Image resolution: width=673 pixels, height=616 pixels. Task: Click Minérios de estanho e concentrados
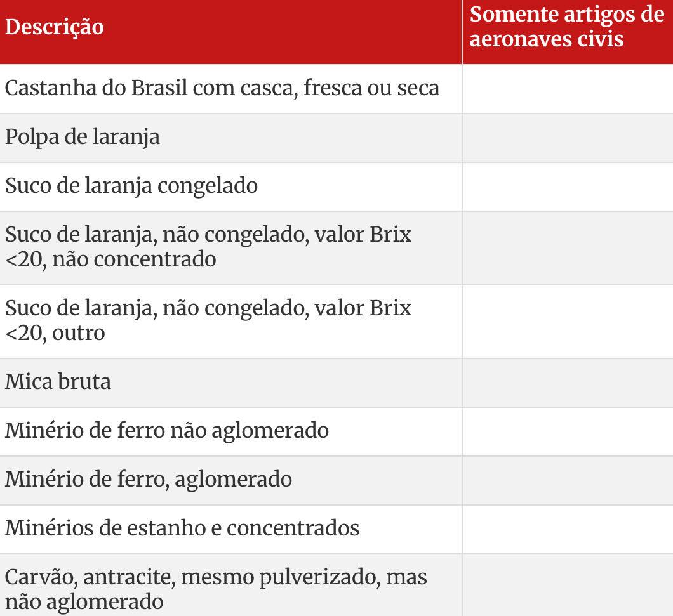(182, 528)
